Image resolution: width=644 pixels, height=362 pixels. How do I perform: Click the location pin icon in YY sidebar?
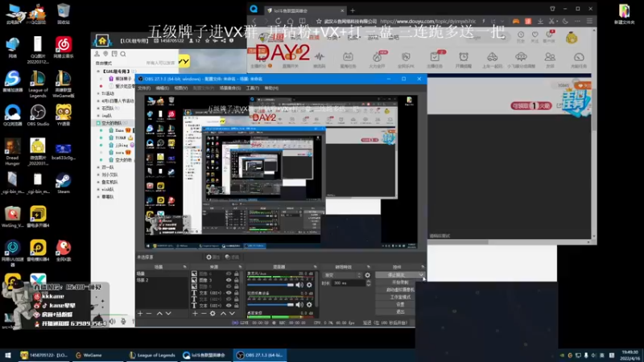click(x=106, y=54)
